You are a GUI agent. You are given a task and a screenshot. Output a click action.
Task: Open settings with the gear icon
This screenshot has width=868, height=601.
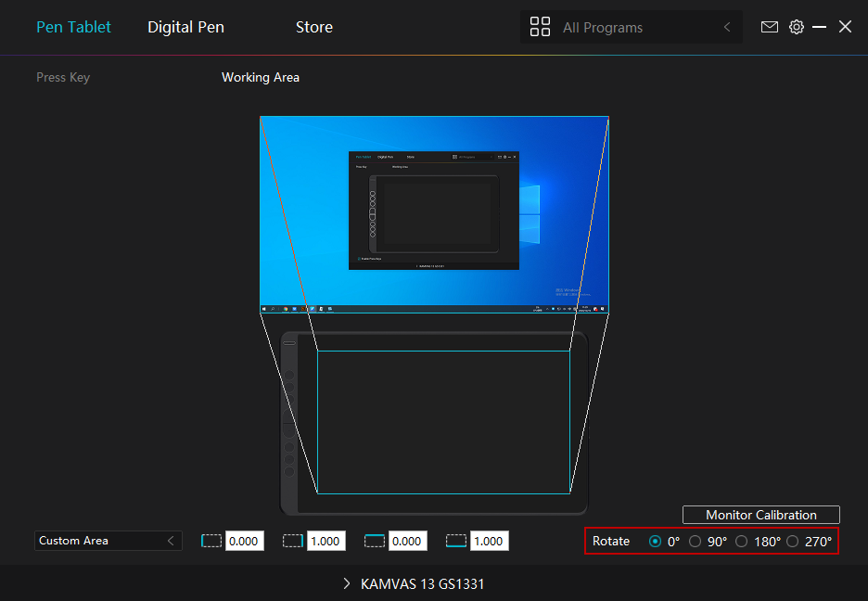(x=796, y=27)
